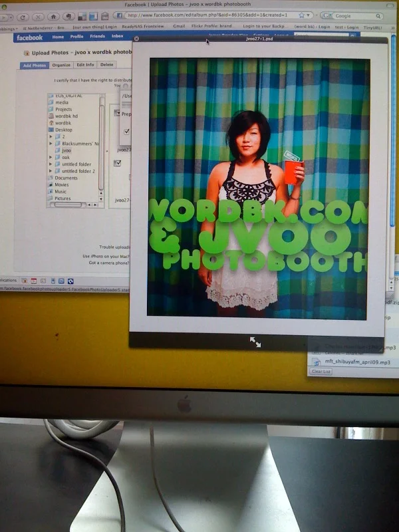
Task: Toggle the checkbox beside the Prep text
Action: 117,112
